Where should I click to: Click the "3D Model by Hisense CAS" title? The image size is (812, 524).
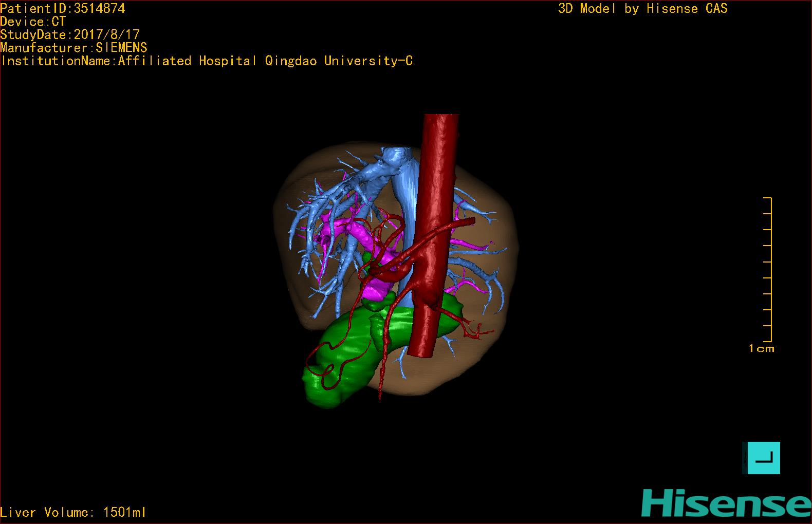[x=643, y=9]
